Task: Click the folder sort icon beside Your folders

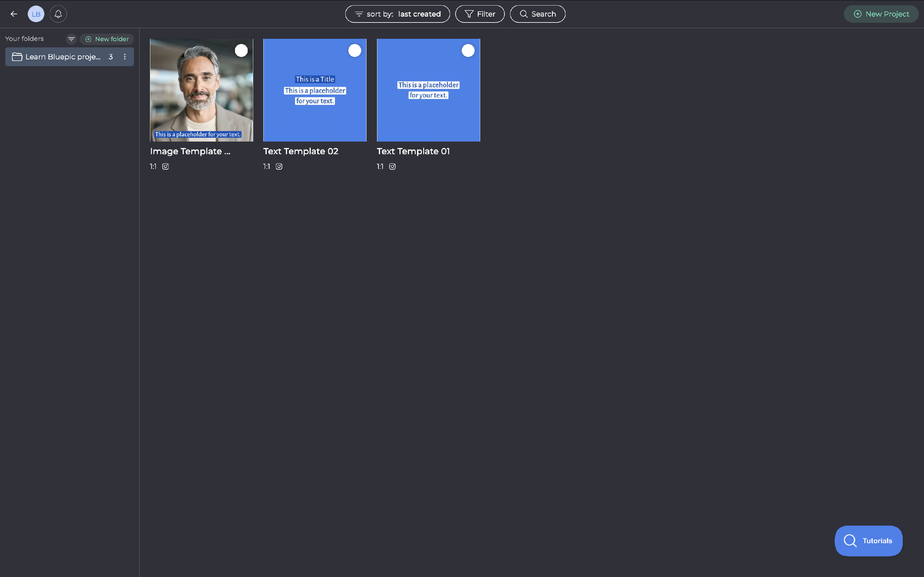Action: pos(71,39)
